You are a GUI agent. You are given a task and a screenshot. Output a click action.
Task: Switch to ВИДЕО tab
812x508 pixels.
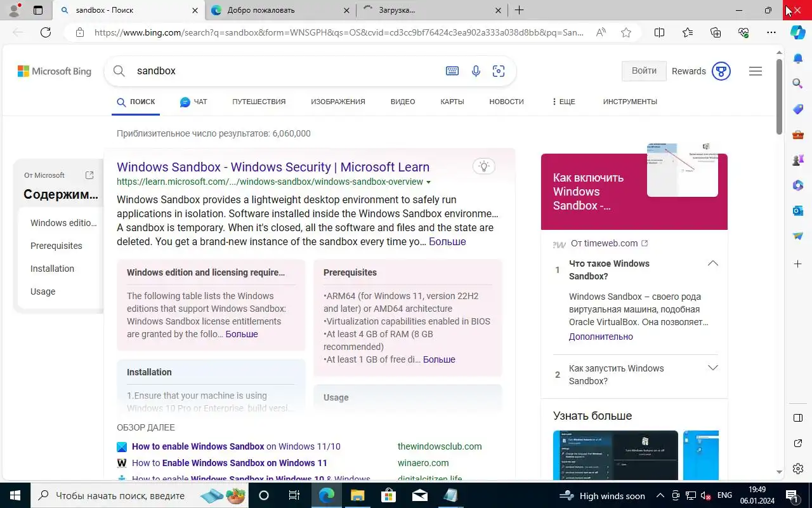[403, 102]
